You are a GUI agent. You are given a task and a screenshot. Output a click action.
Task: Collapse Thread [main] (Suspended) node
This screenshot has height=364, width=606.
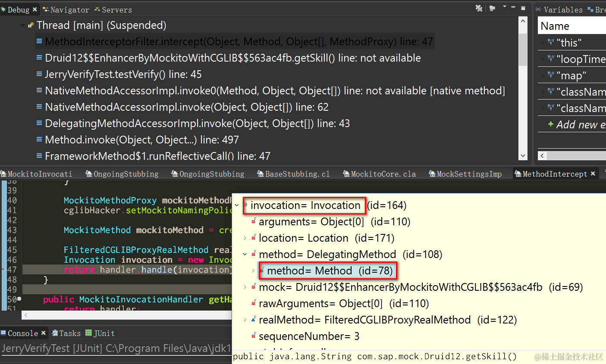point(22,25)
